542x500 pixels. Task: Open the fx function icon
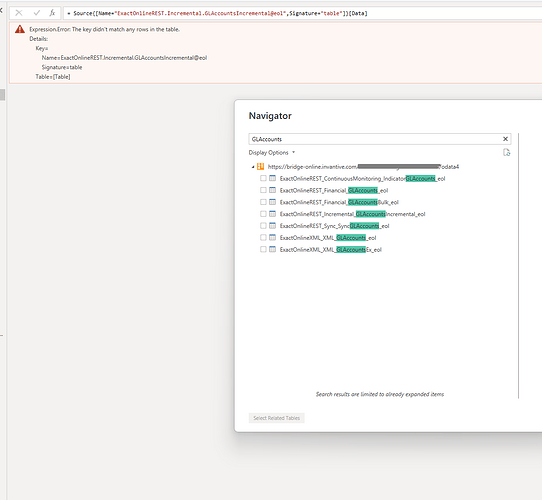pos(52,13)
